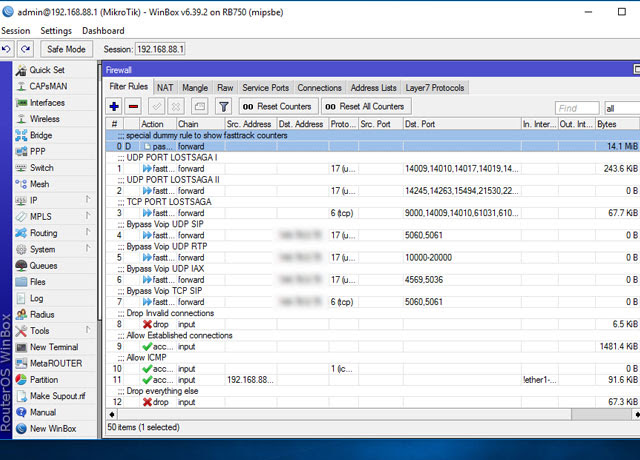Click the enable rule checkmark icon
The height and width of the screenshot is (460, 640).
(x=157, y=107)
